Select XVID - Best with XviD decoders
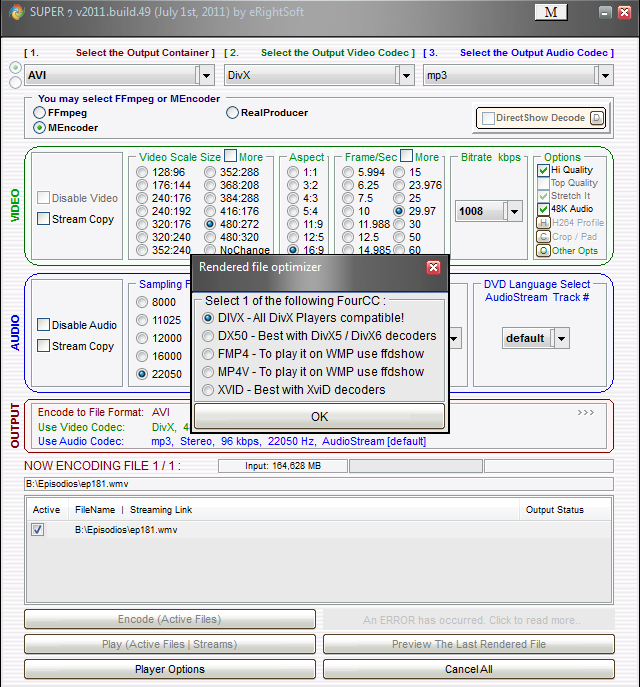The height and width of the screenshot is (687, 640). click(208, 390)
